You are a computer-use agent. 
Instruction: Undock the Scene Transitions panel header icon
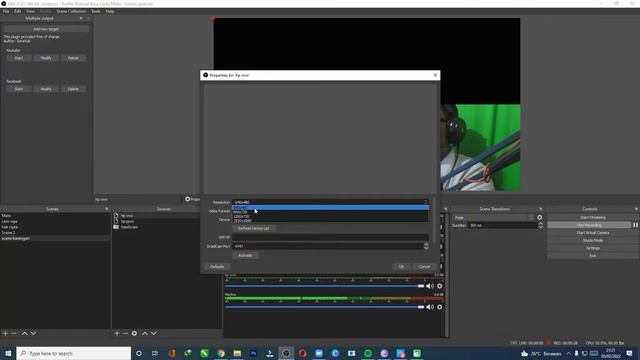(541, 209)
